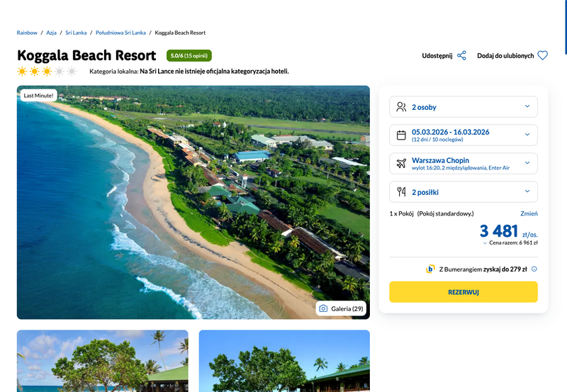
Task: Open the 5.0/6 (15 opinii) rating badge
Action: pyautogui.click(x=189, y=56)
